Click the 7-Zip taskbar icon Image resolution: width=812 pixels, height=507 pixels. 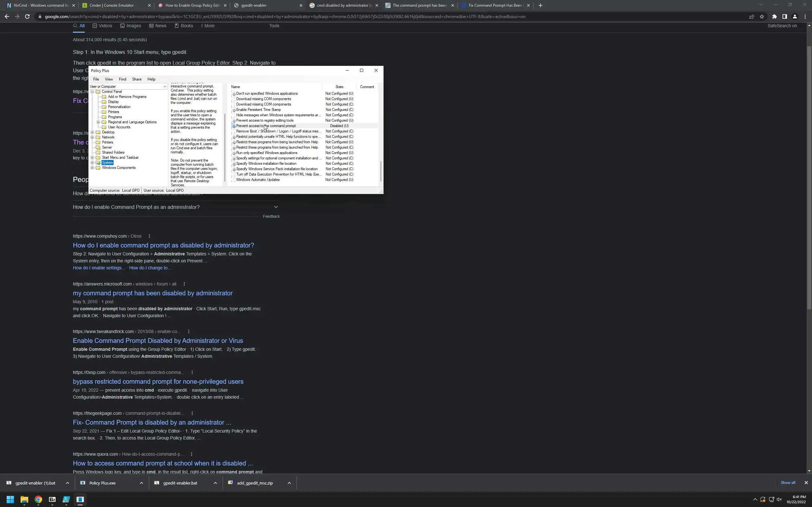(52, 499)
